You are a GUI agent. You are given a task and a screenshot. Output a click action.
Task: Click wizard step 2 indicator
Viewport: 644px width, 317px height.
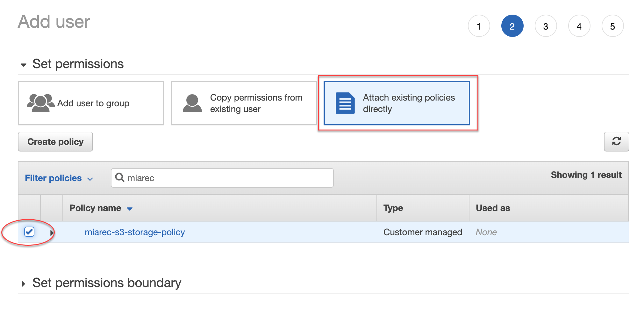(512, 26)
